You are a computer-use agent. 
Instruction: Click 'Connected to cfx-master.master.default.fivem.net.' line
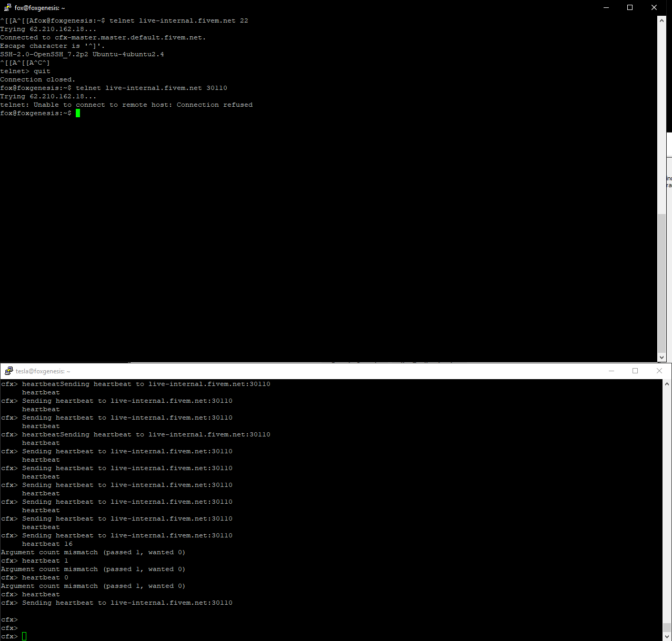point(103,37)
